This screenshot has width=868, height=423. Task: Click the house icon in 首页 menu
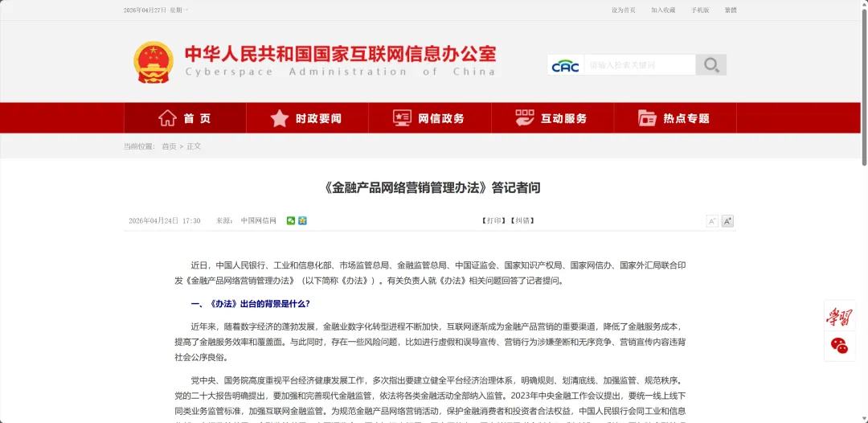(167, 118)
